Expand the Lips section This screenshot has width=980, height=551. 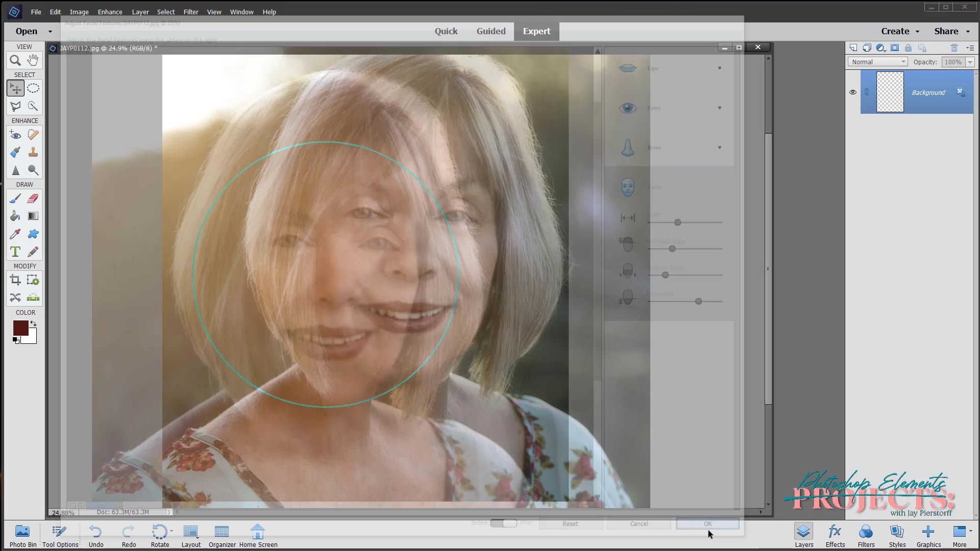click(720, 68)
